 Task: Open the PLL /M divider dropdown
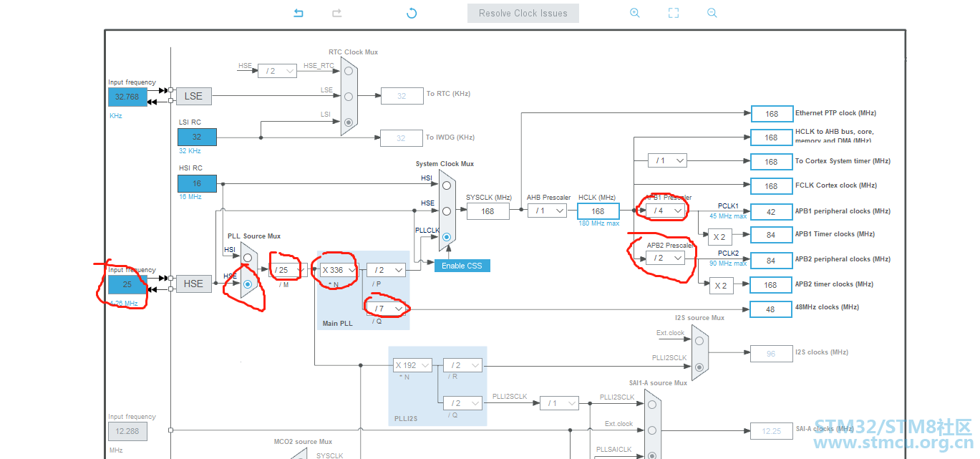(x=288, y=270)
